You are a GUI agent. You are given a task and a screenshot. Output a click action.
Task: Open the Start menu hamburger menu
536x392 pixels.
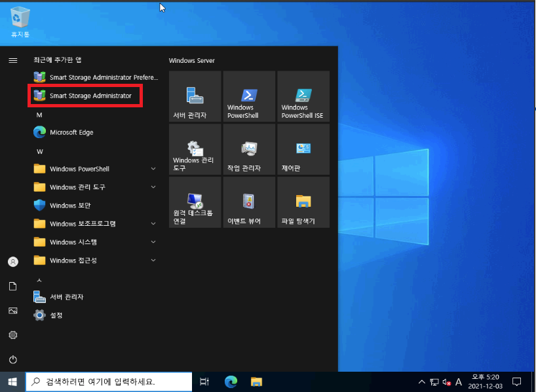(12, 60)
